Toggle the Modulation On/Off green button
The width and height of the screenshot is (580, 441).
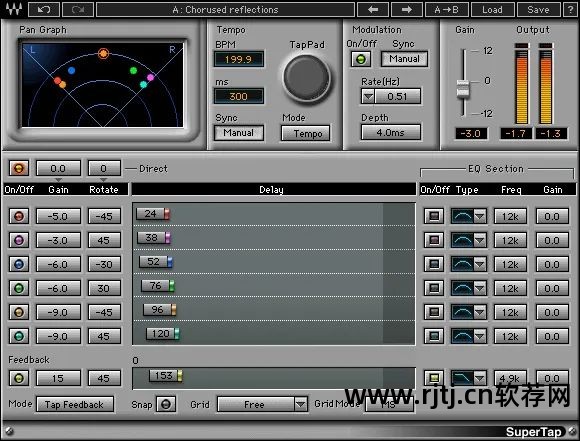click(361, 59)
